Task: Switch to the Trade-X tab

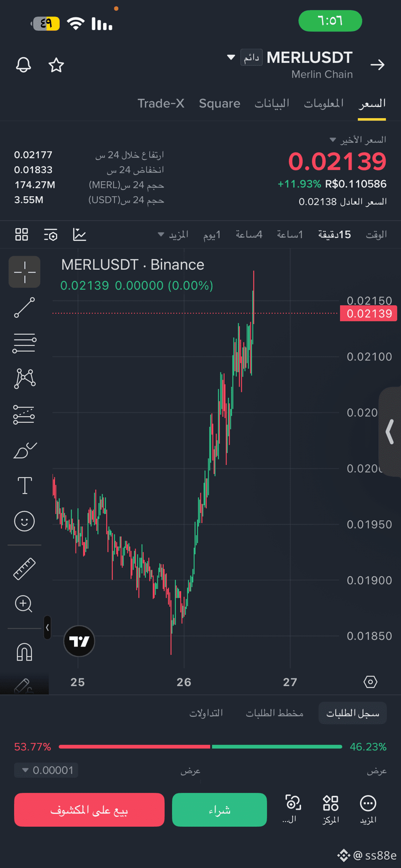Action: point(161,103)
